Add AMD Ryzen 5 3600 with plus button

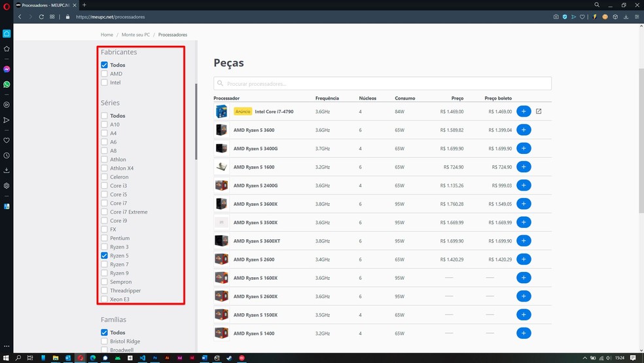524,130
